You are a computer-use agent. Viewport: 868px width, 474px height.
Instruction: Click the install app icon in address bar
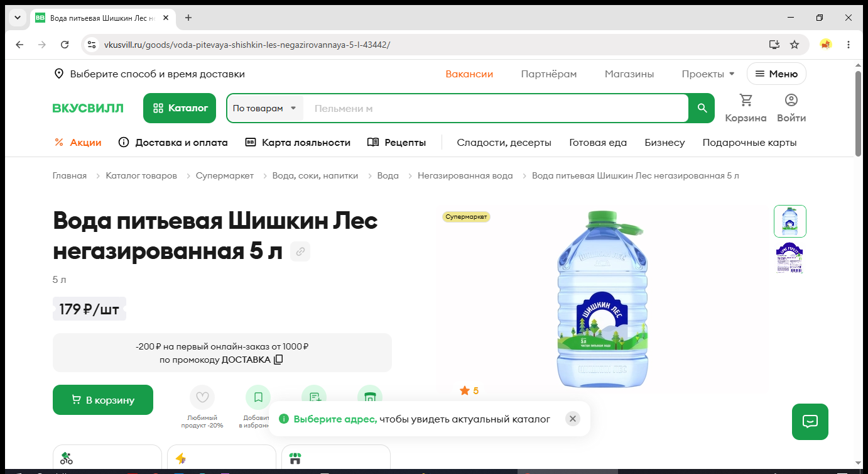coord(774,45)
